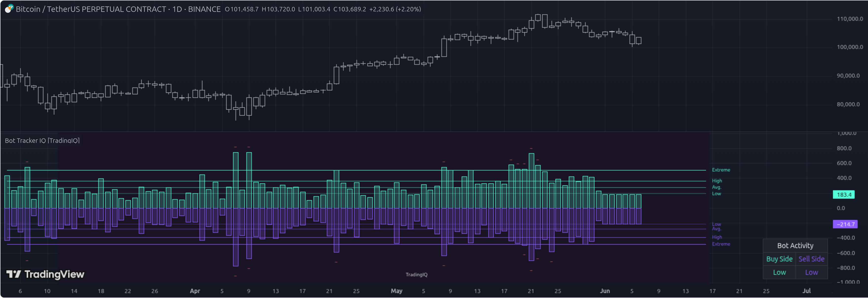Click the Bitcoin TetherUS symbol logo icon
This screenshot has height=298, width=868.
click(9, 9)
